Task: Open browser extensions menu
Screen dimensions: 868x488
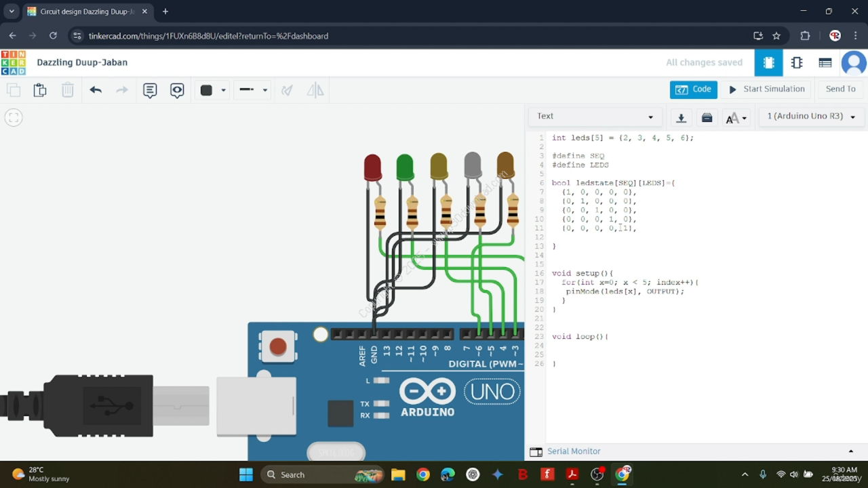Action: 805,36
